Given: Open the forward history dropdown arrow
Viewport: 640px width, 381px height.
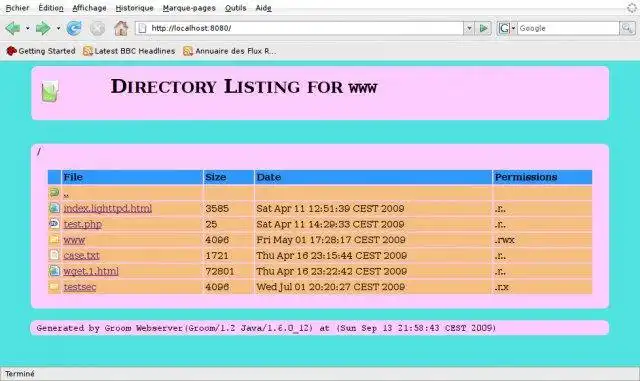Looking at the screenshot, I should click(x=58, y=28).
